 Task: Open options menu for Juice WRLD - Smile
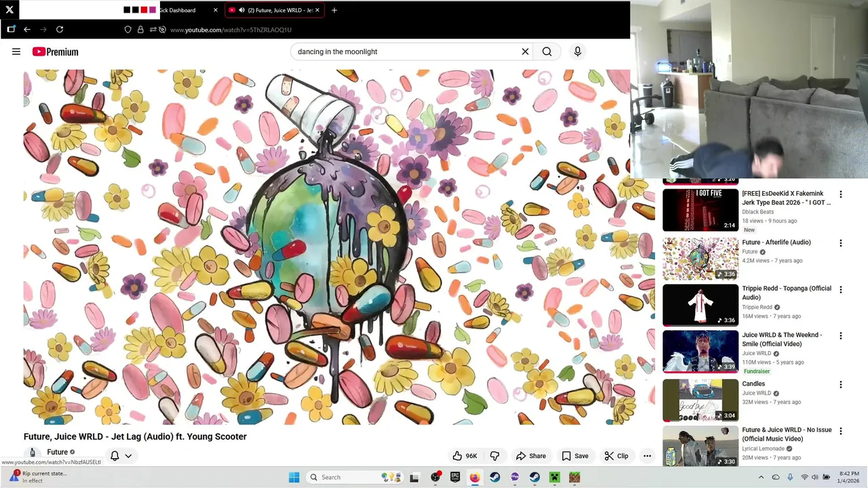pyautogui.click(x=841, y=335)
